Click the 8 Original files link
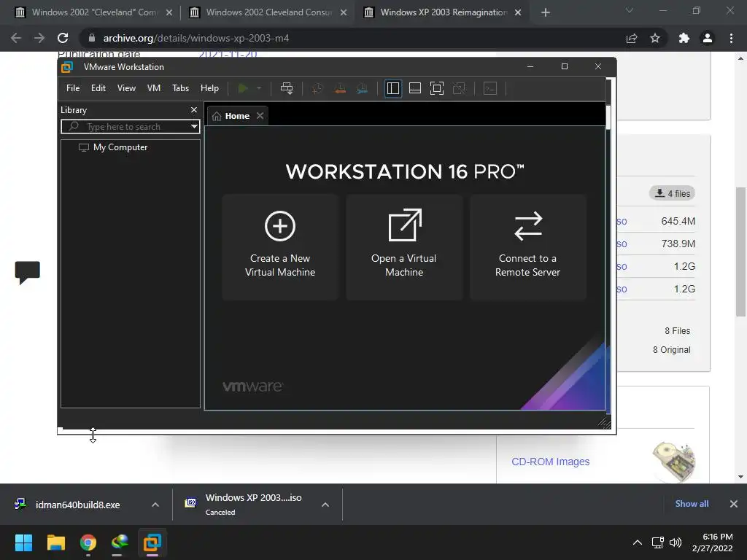747x560 pixels. pyautogui.click(x=671, y=349)
